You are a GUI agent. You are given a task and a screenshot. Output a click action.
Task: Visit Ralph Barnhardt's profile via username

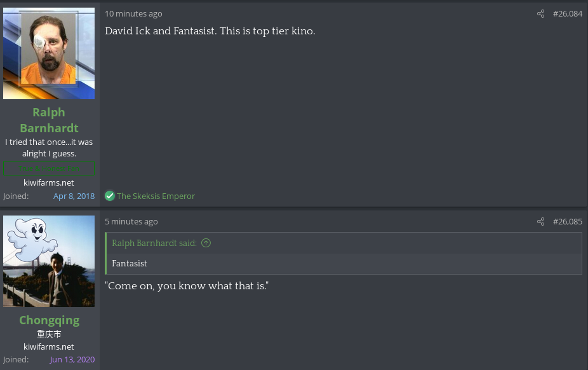click(x=49, y=120)
